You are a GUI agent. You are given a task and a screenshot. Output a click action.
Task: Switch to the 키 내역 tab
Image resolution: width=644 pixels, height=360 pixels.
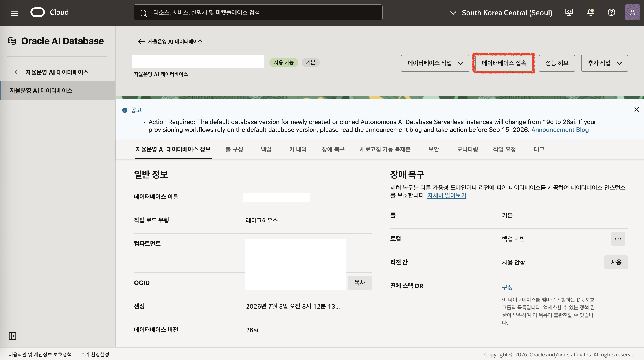pos(298,149)
